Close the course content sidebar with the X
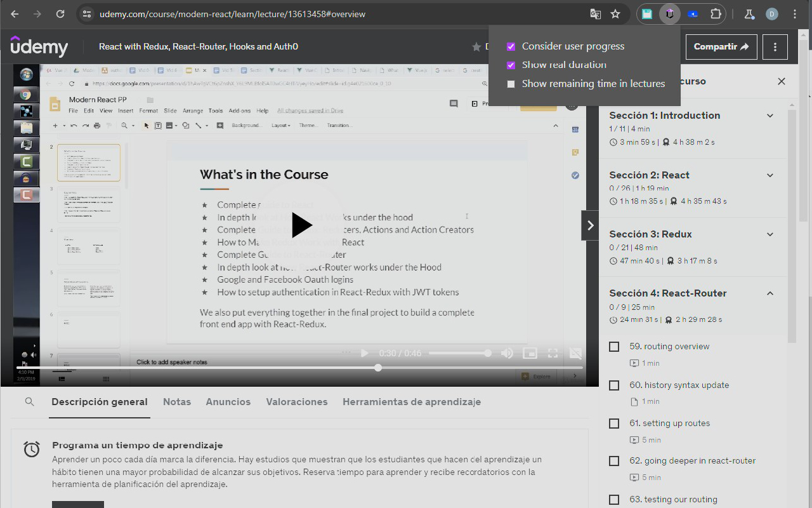This screenshot has height=508, width=812. click(782, 81)
